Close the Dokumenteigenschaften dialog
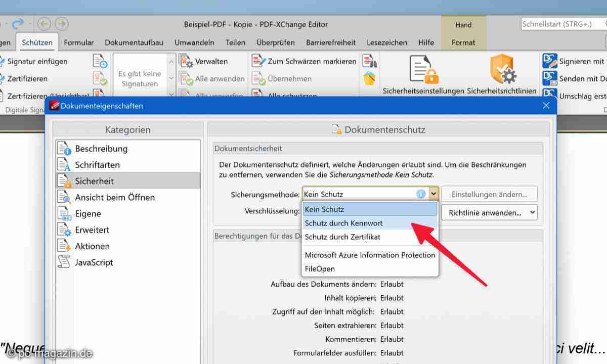Screen dimensions: 607x364 pyautogui.click(x=546, y=106)
